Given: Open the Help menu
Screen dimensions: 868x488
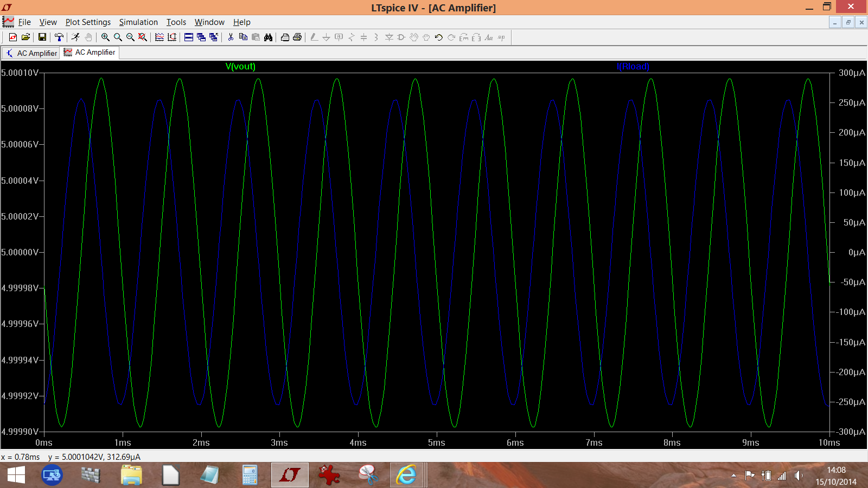Looking at the screenshot, I should click(241, 22).
